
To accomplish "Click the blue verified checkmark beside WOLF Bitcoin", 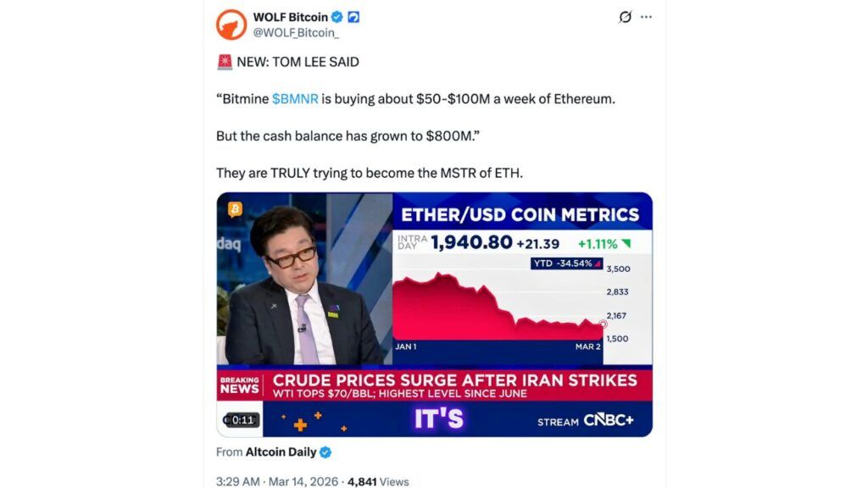I will coord(337,17).
